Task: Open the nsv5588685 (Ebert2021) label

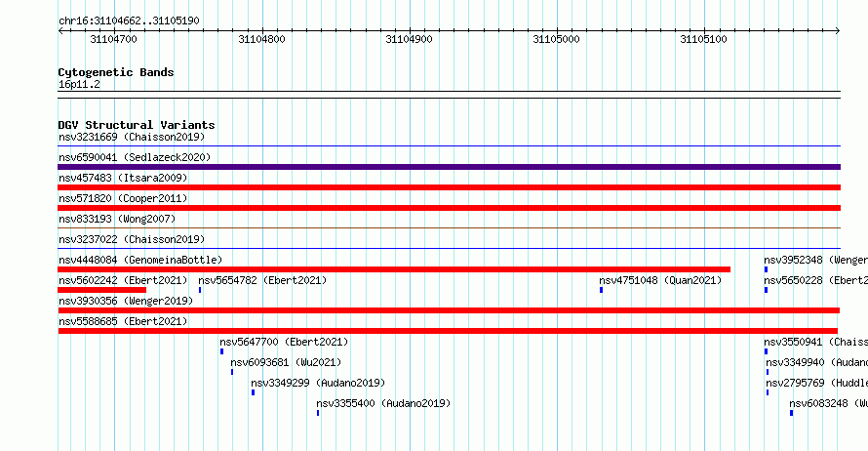Action: (123, 321)
